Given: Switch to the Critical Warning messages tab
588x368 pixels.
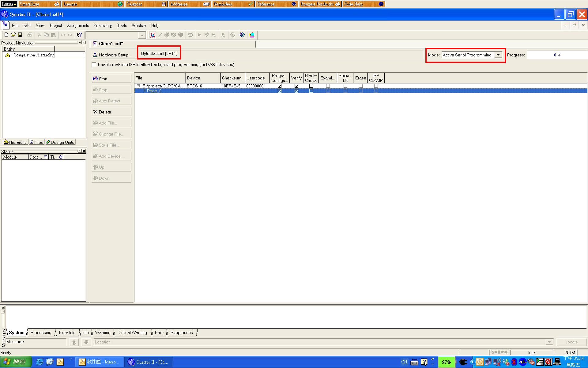Looking at the screenshot, I should click(x=133, y=332).
